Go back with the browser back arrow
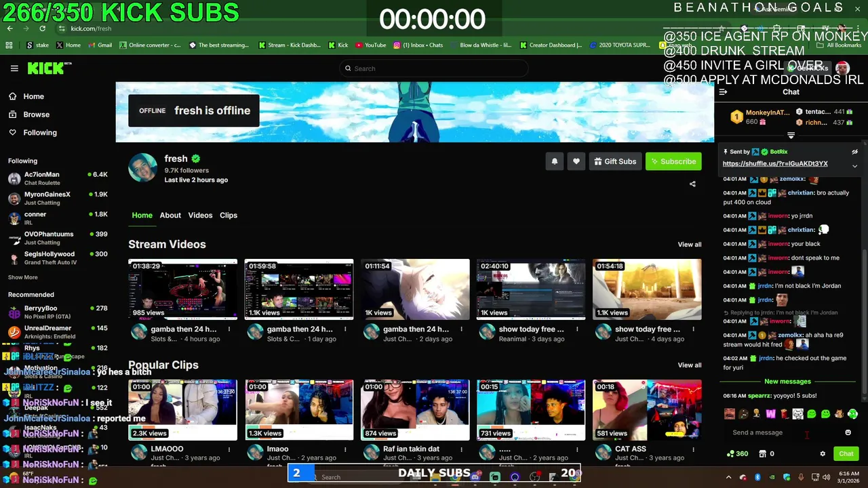 [x=9, y=28]
